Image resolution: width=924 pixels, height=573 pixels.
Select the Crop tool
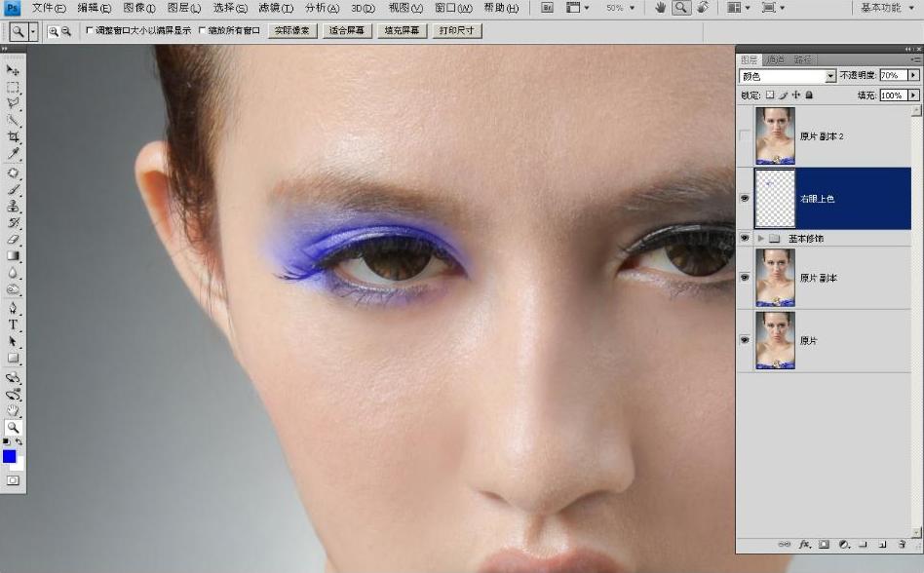coord(13,137)
